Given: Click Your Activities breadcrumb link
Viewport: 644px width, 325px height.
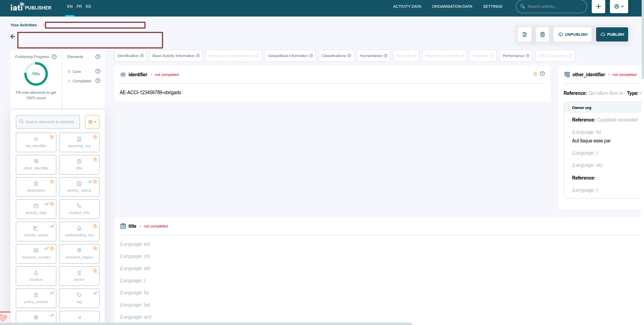Looking at the screenshot, I should pos(24,25).
